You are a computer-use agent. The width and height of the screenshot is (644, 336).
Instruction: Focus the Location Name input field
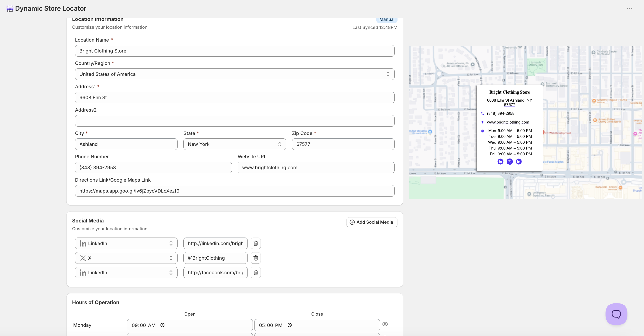235,51
